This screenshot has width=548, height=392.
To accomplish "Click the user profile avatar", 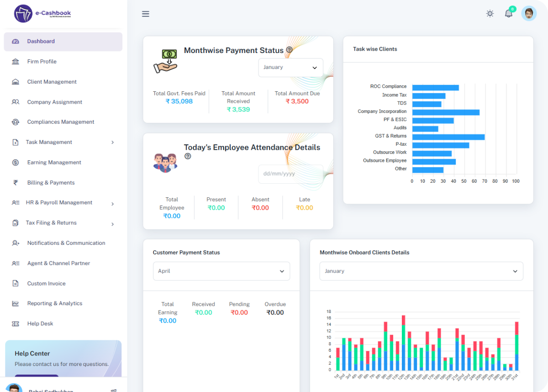I will [529, 13].
